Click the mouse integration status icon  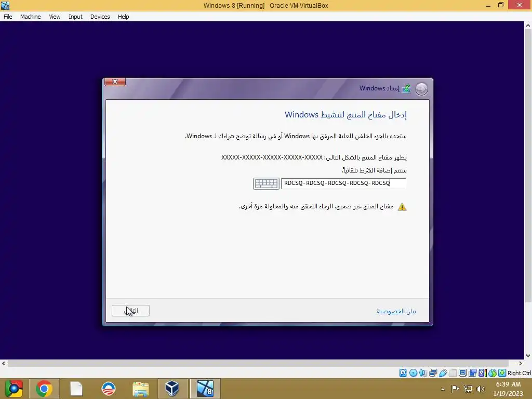point(493,373)
